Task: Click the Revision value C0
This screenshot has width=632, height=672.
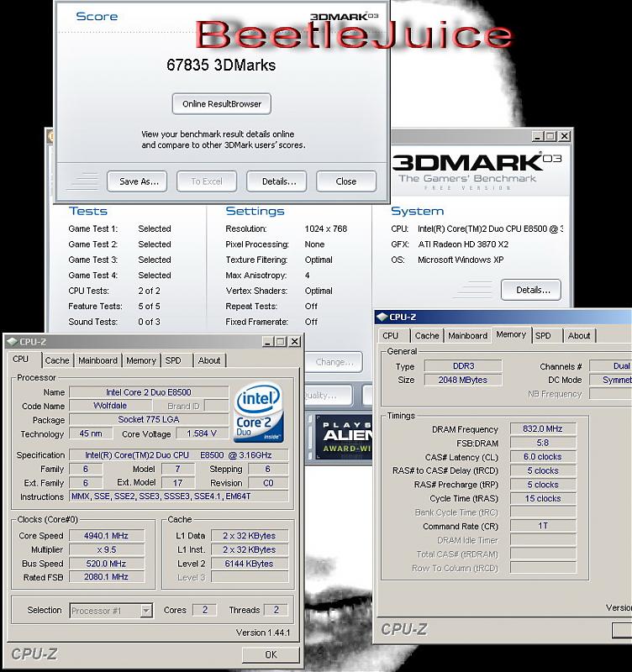Action: (x=268, y=483)
